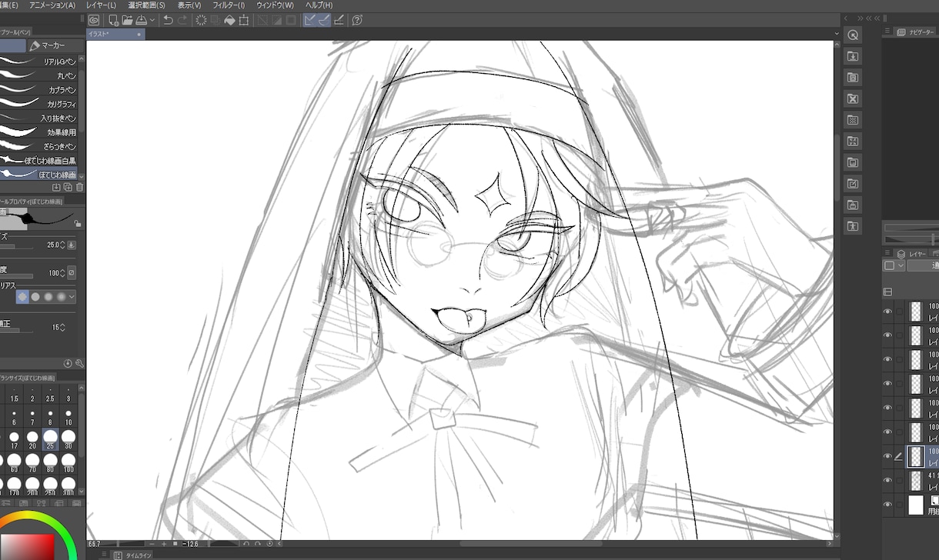Create a new canvas via toolbar icon
The image size is (939, 560).
[113, 20]
